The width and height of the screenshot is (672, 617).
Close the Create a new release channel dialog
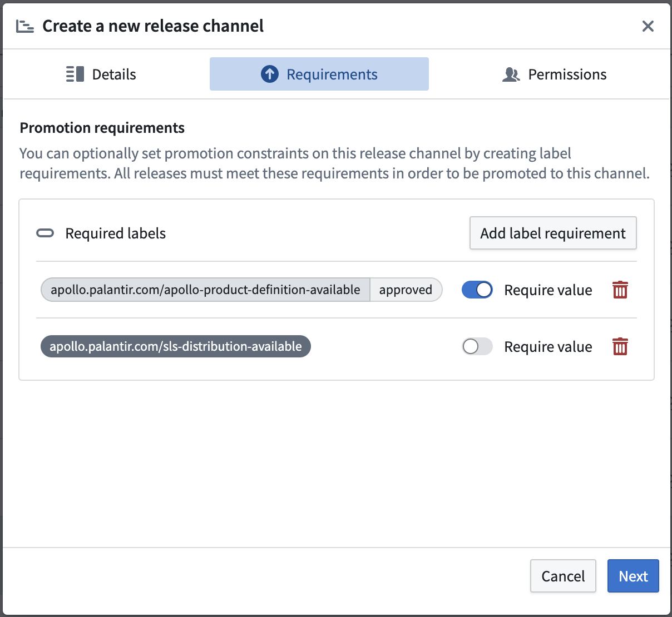[648, 26]
